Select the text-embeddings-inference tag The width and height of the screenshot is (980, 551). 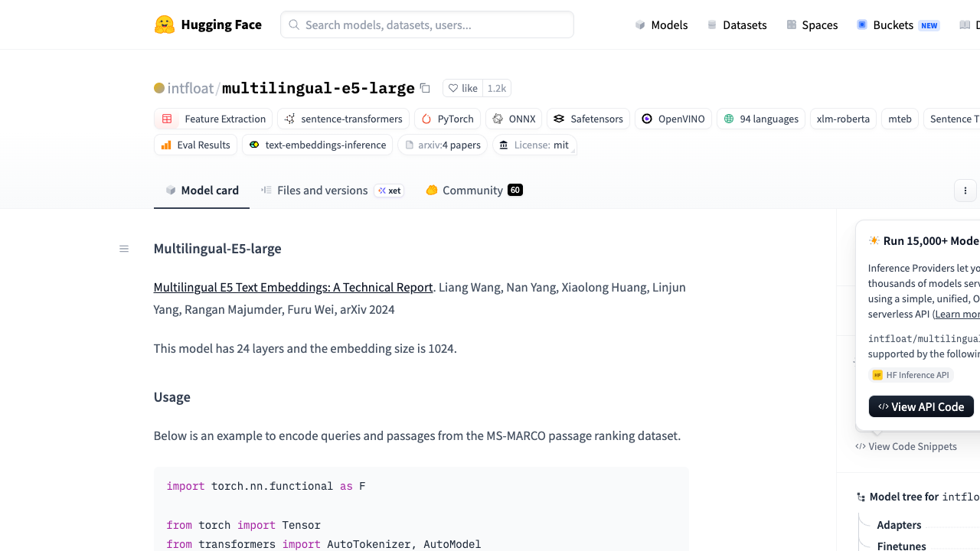(x=317, y=145)
